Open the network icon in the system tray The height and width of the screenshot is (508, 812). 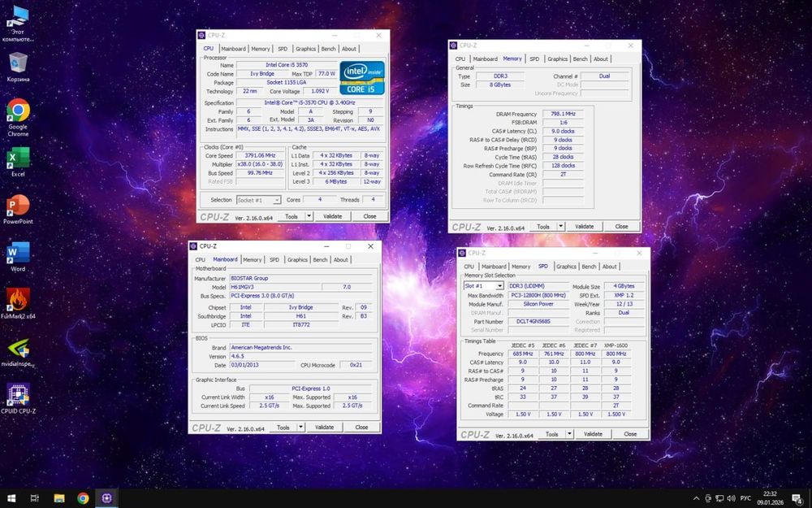(x=719, y=499)
